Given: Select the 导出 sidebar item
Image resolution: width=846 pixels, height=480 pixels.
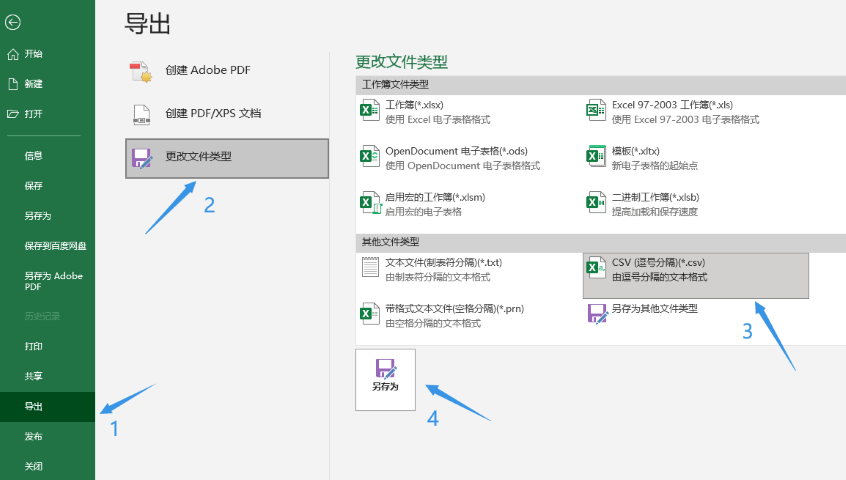Looking at the screenshot, I should 47,407.
